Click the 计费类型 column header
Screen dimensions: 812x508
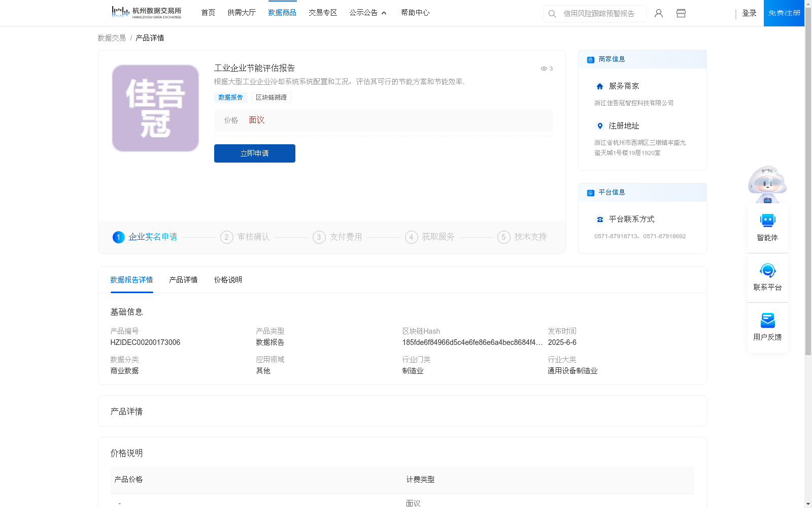(420, 480)
